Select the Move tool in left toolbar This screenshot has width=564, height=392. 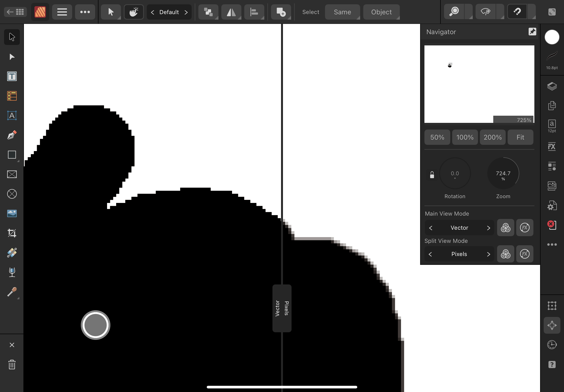pyautogui.click(x=12, y=37)
